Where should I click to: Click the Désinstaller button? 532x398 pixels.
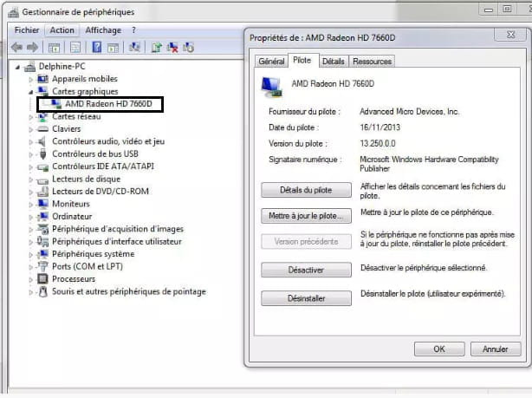tap(306, 298)
